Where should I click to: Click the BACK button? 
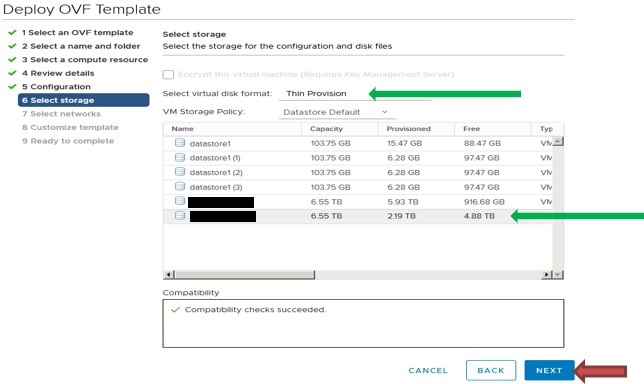[x=491, y=370]
